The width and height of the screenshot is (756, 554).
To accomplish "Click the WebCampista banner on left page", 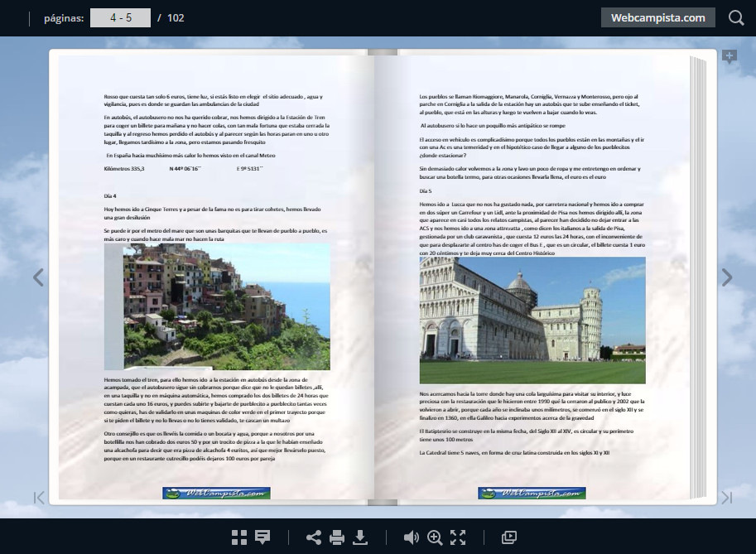I will (x=216, y=493).
